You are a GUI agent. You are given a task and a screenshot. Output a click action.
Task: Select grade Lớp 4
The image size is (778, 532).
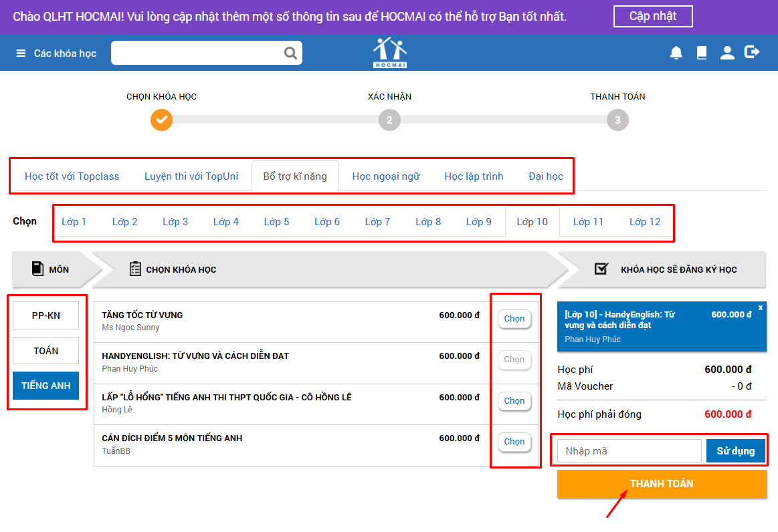click(x=225, y=222)
